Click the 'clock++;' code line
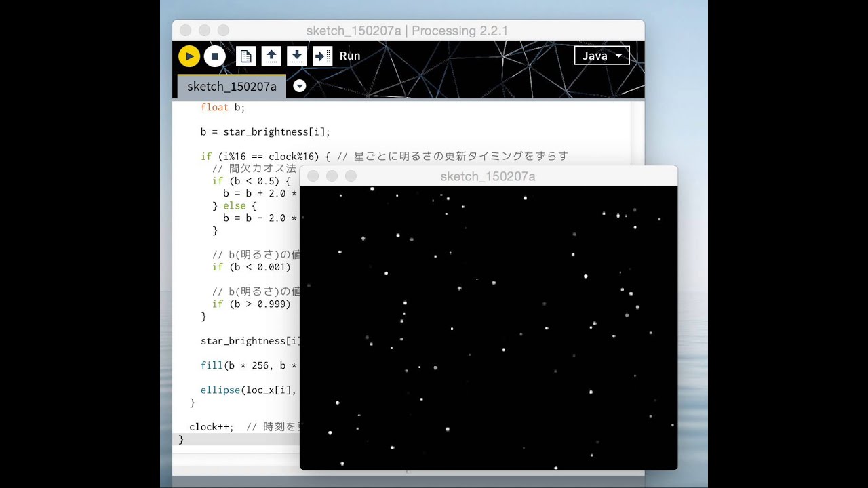 (244, 427)
